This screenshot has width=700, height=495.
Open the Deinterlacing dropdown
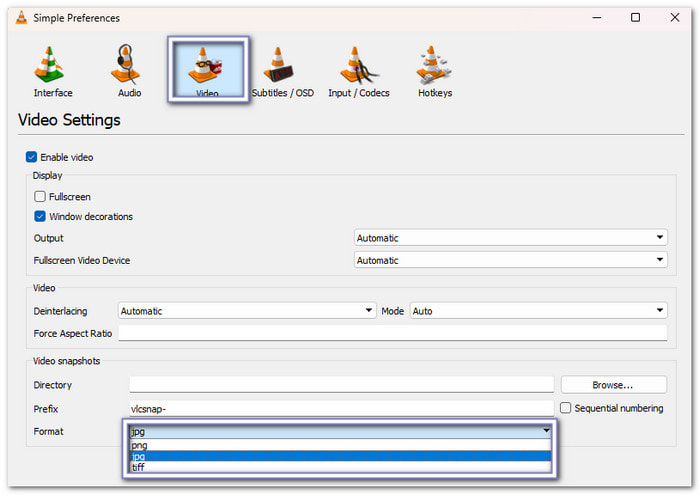pyautogui.click(x=247, y=311)
